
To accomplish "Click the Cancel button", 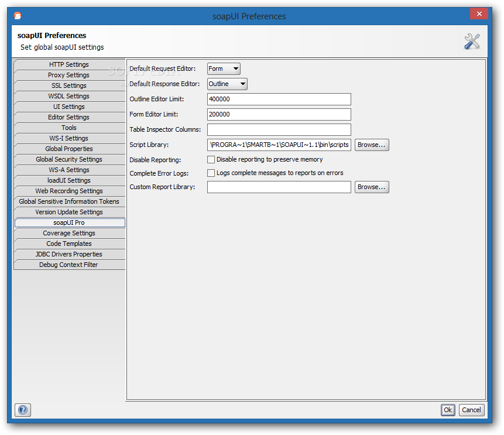I will pyautogui.click(x=472, y=410).
